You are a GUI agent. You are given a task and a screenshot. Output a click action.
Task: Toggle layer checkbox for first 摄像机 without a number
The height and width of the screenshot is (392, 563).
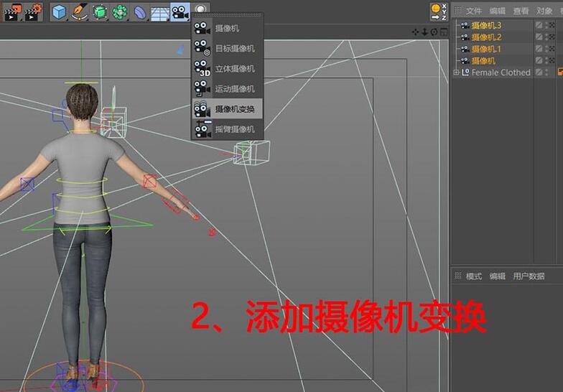(x=539, y=60)
